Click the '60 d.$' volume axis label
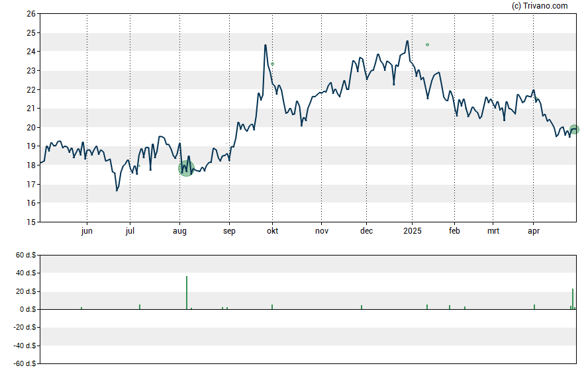 [26, 256]
